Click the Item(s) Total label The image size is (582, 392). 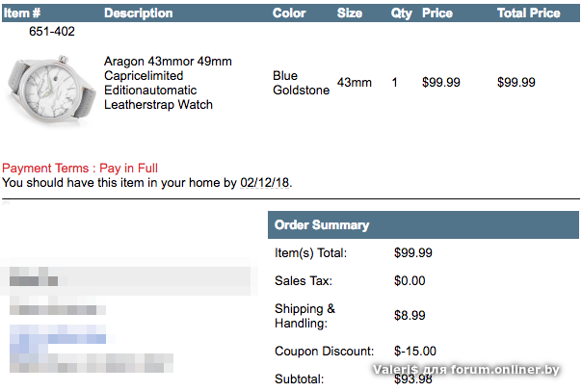310,253
